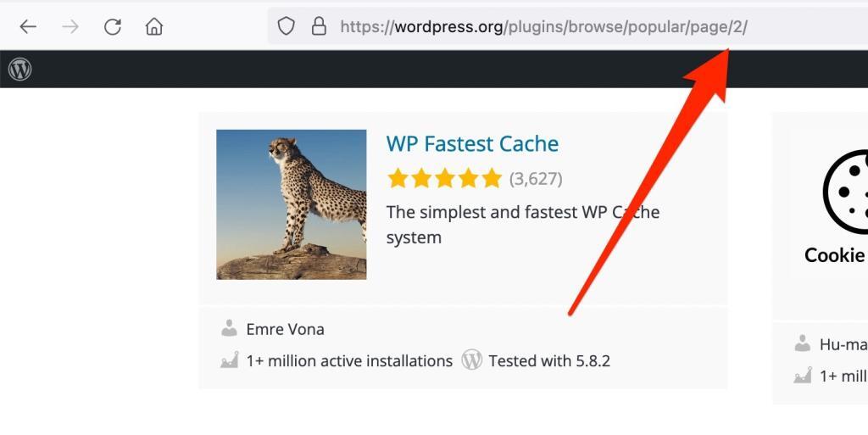
Task: Click the WordPress logo in the dark bar
Action: [x=20, y=70]
